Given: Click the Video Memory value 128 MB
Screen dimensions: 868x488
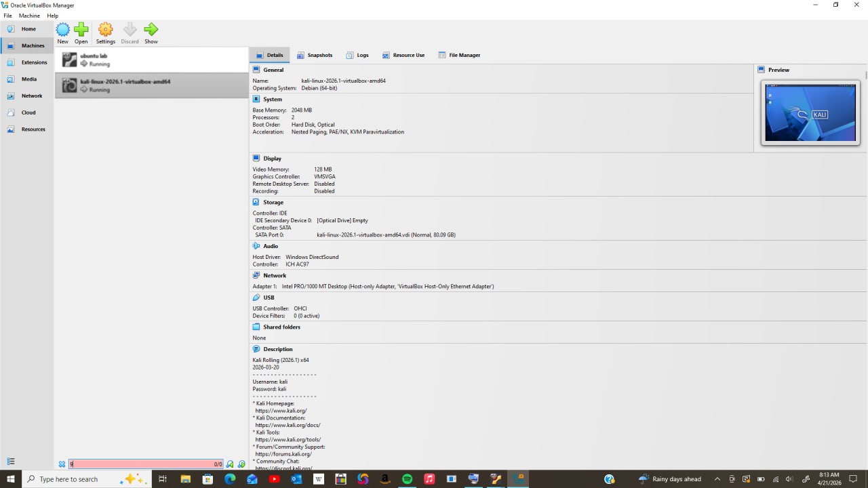Looking at the screenshot, I should coord(323,169).
